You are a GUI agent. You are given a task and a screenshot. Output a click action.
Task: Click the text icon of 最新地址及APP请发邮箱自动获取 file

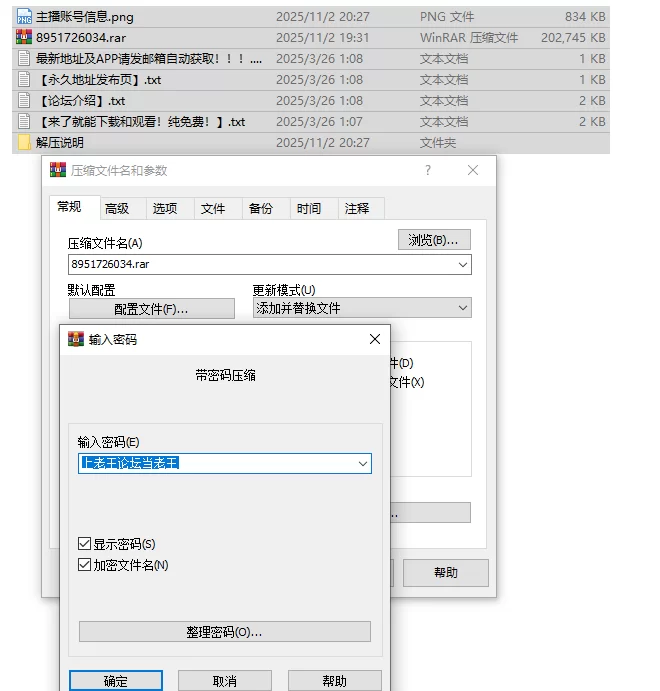[x=24, y=58]
